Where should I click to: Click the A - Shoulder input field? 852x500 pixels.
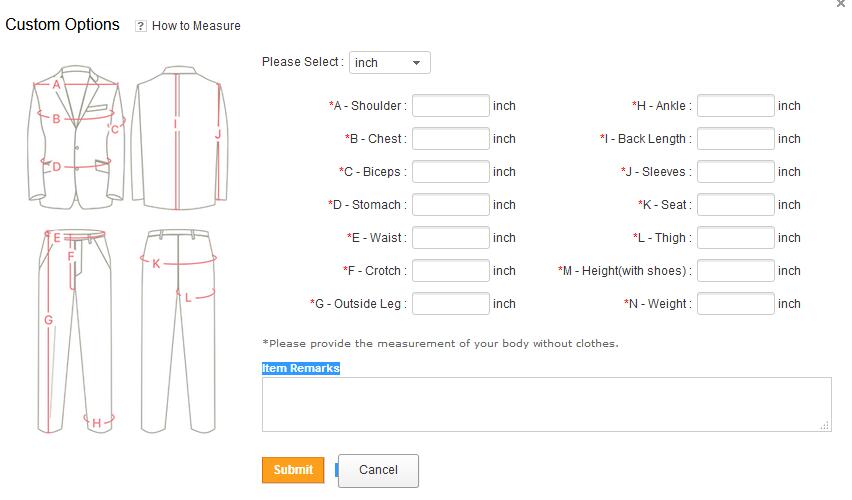pos(451,106)
